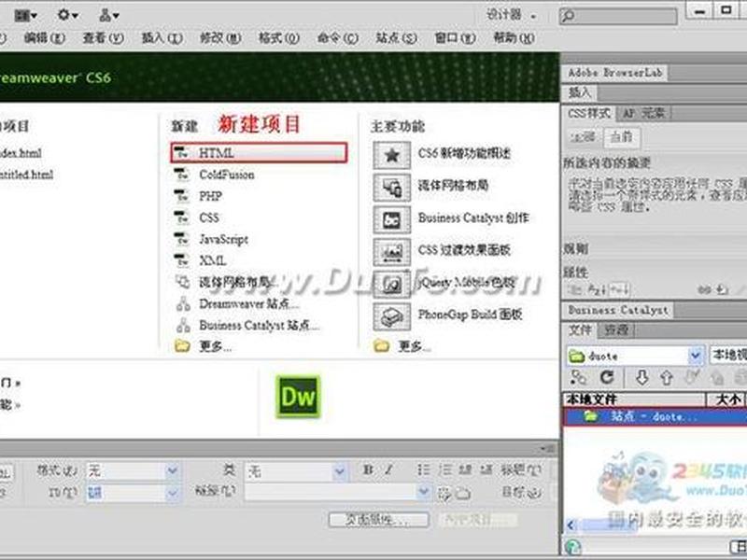Screen dimensions: 747x560
Task: Click the 流体网格布局 feature icon
Action: point(391,187)
